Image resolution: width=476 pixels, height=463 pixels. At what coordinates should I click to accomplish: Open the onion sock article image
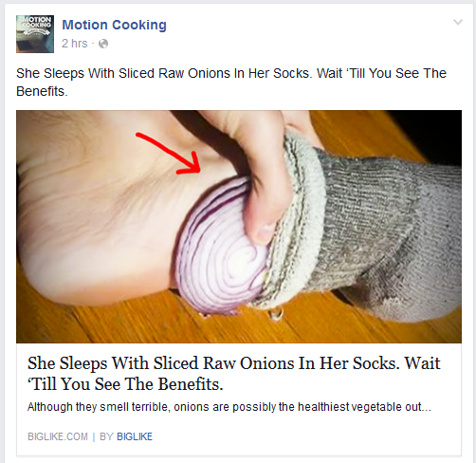[239, 227]
